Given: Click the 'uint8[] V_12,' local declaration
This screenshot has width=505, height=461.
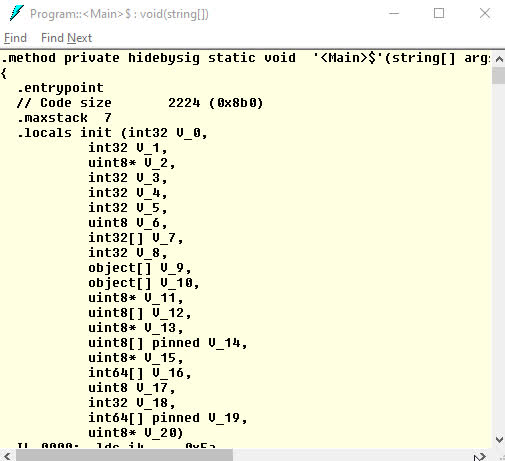Looking at the screenshot, I should (x=140, y=313).
